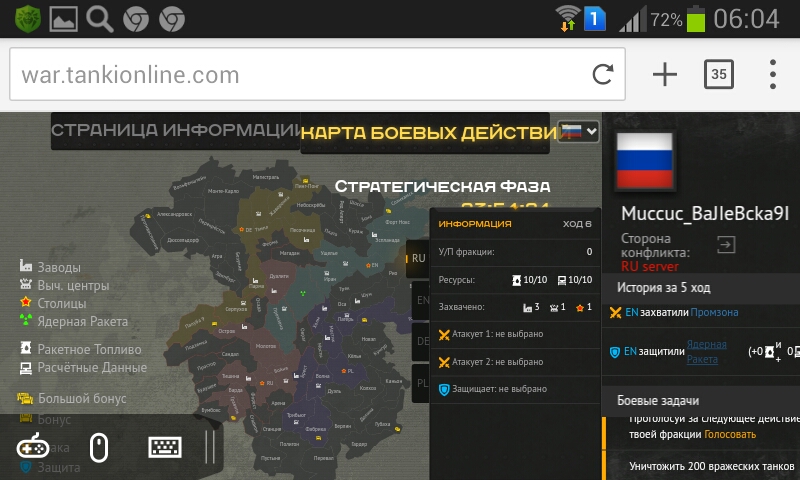Select the Молотов region on the map
This screenshot has height=480, width=800.
tap(265, 346)
